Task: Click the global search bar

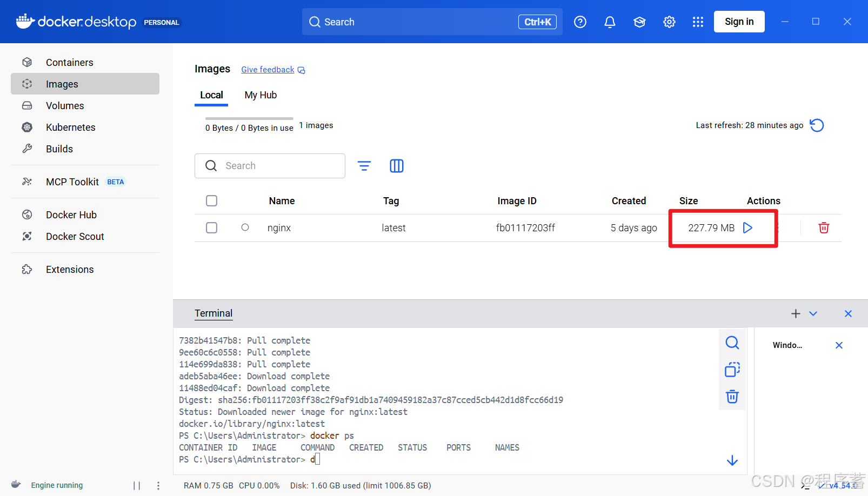Action: (432, 22)
